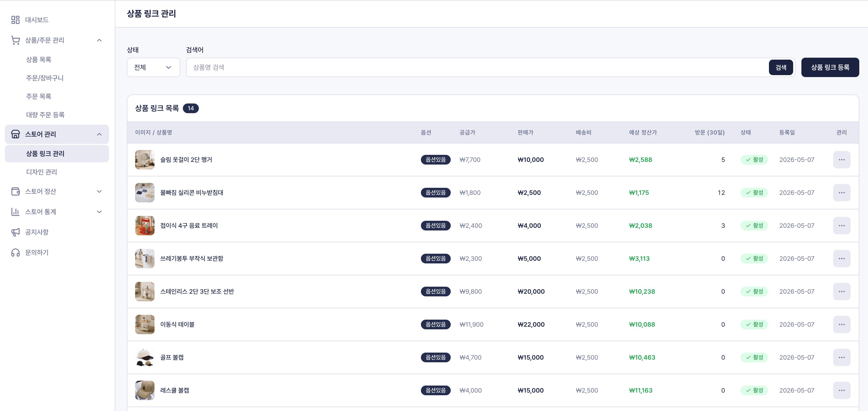The image size is (868, 411).
Task: Click the wallet icon for 스토어 정산
Action: 15,191
